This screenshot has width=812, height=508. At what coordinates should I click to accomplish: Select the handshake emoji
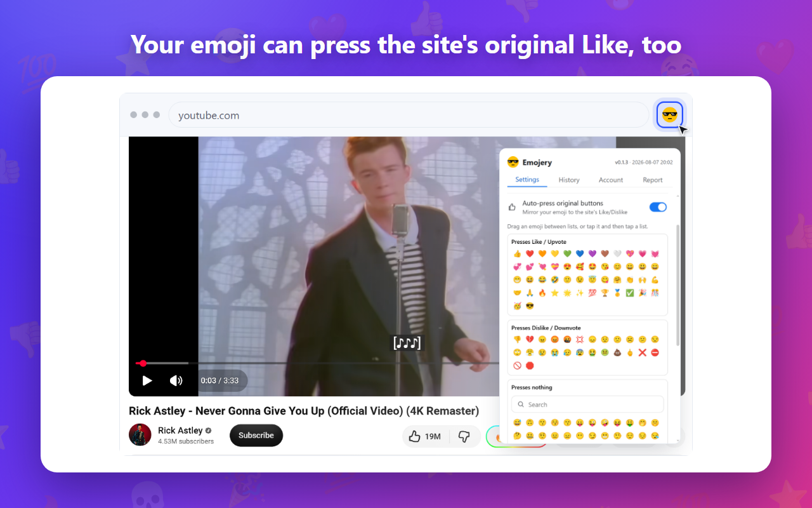[x=517, y=293]
